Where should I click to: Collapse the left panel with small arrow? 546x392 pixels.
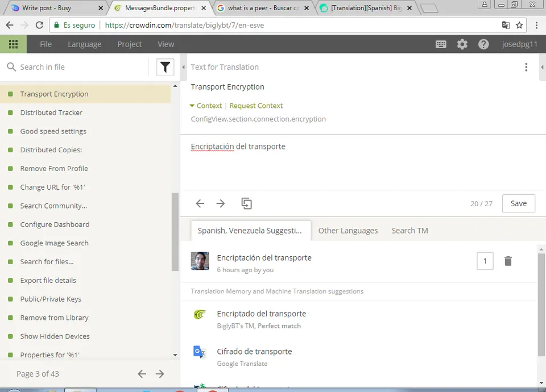184,67
